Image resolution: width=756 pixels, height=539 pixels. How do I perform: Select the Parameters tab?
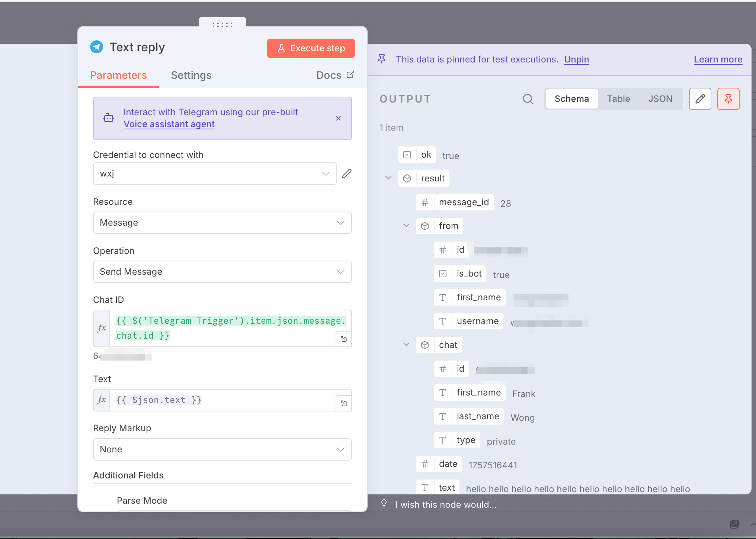tap(118, 75)
